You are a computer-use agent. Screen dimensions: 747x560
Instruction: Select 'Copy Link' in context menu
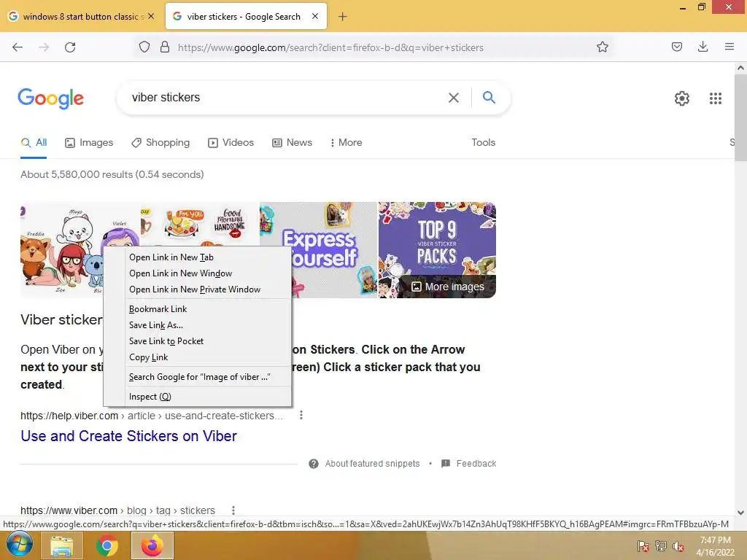[x=198, y=357]
